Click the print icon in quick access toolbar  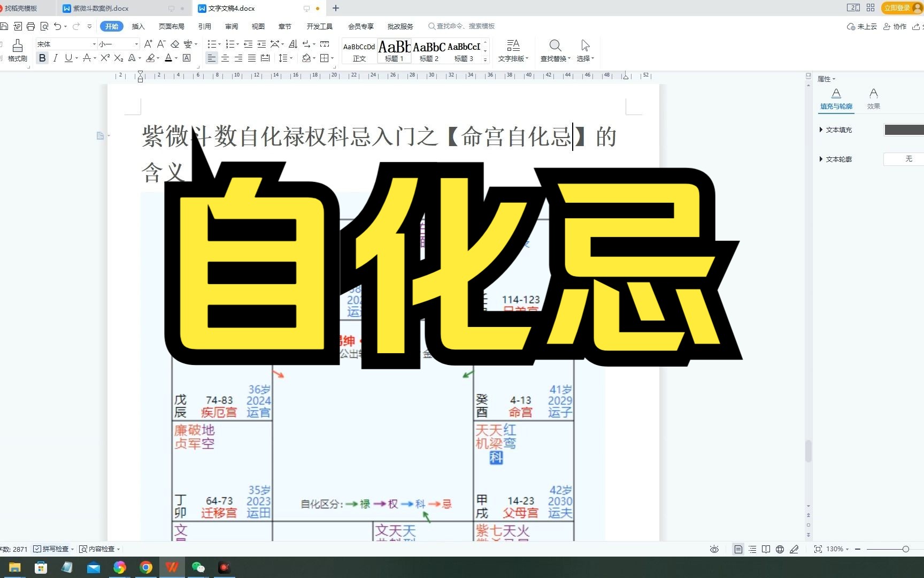coord(30,26)
